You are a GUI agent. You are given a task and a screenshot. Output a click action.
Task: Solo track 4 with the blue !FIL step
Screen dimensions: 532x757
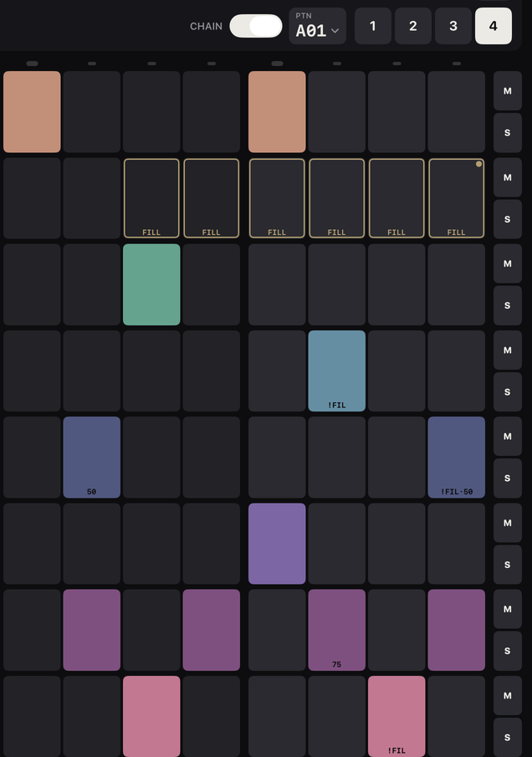[508, 392]
